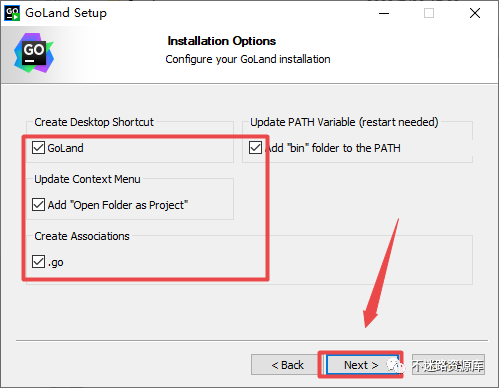Screen dimensions: 499x388
Task: Click the WeChat watermark icon beside Next
Action: pyautogui.click(x=396, y=365)
